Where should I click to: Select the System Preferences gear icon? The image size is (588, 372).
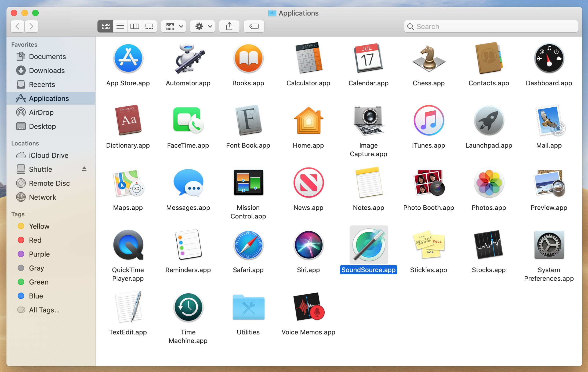(549, 245)
